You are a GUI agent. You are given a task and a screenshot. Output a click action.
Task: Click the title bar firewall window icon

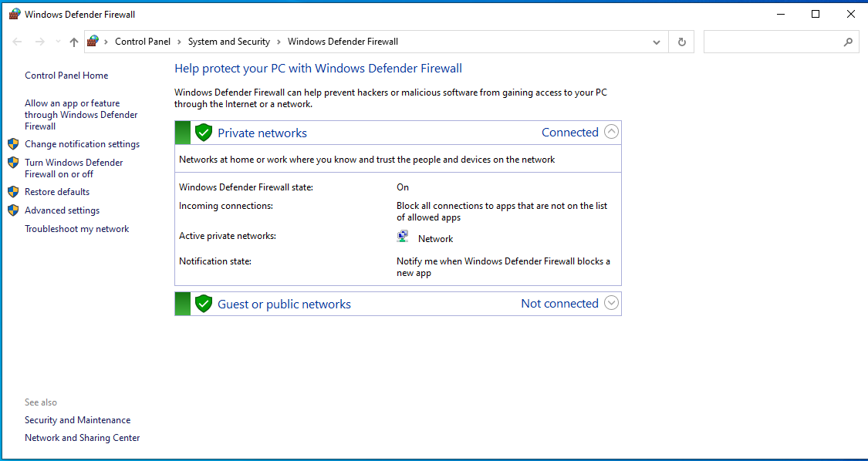(15, 15)
